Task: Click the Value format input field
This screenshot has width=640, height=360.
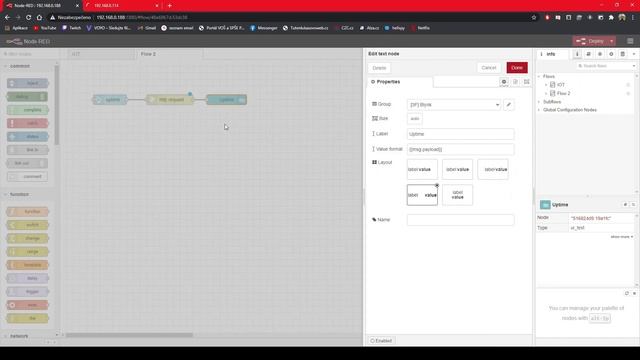Action: pyautogui.click(x=460, y=149)
